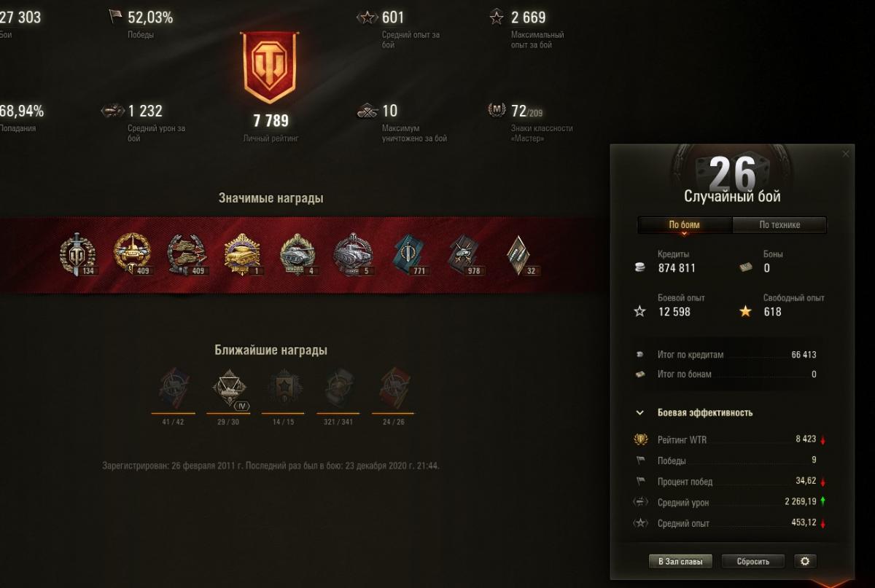This screenshot has width=875, height=588.
Task: Open the award card with count 978
Action: click(464, 254)
